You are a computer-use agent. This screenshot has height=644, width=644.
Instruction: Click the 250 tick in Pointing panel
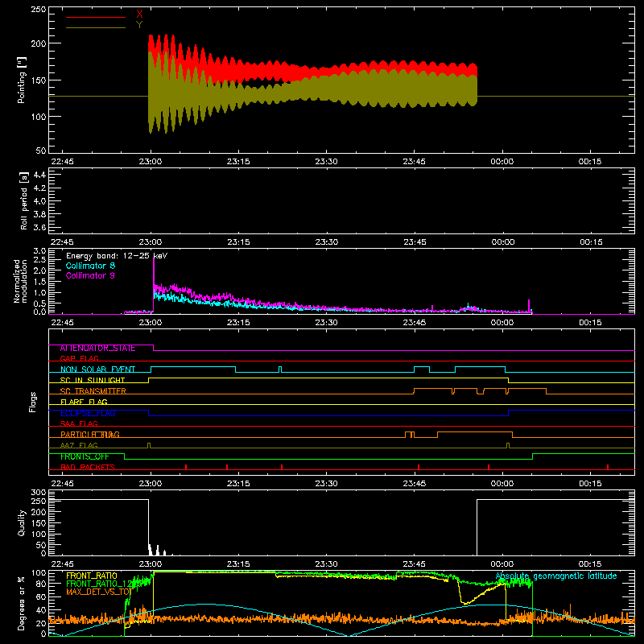point(39,10)
